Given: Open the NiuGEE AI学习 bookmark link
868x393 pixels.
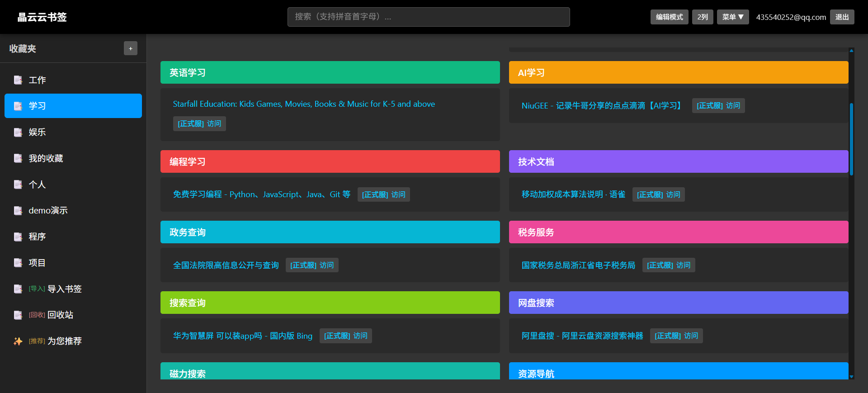Looking at the screenshot, I should coord(602,105).
